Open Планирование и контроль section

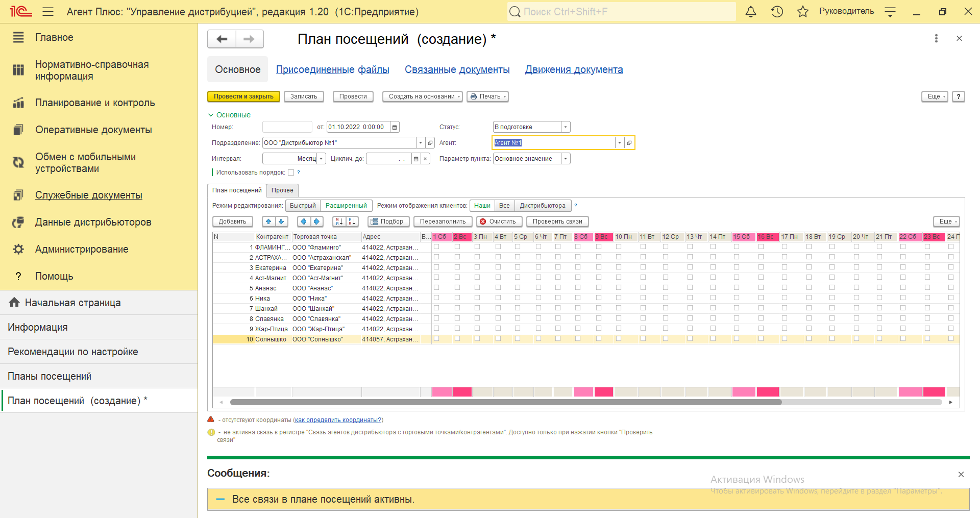coord(95,103)
